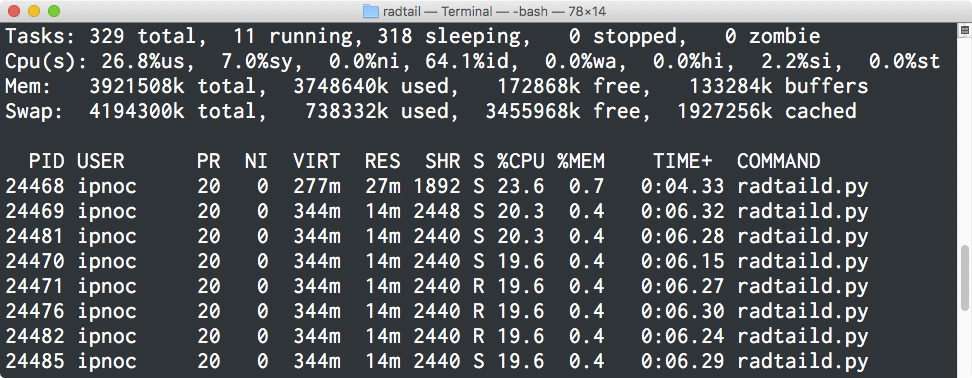This screenshot has height=378, width=972.
Task: Click radtaild.py command in PID 24468 row
Action: 803,186
